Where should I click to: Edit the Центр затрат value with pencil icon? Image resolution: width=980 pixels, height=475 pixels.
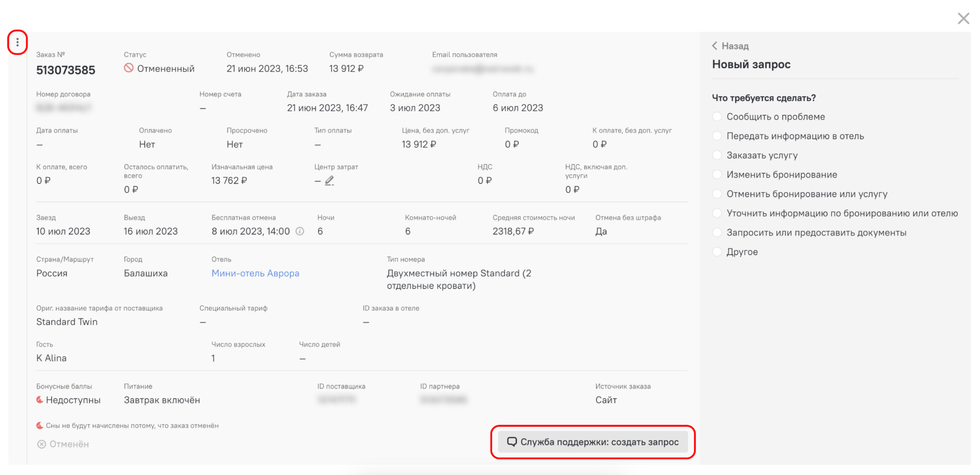[330, 181]
